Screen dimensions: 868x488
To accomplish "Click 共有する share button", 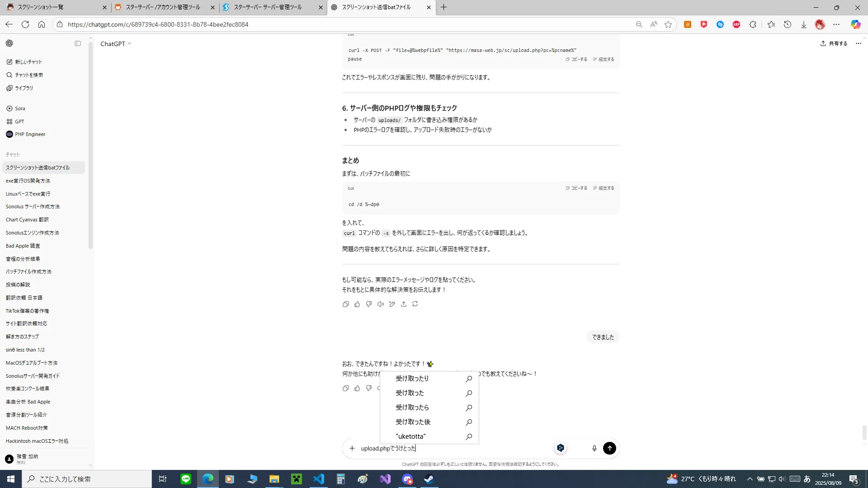I will (x=834, y=43).
